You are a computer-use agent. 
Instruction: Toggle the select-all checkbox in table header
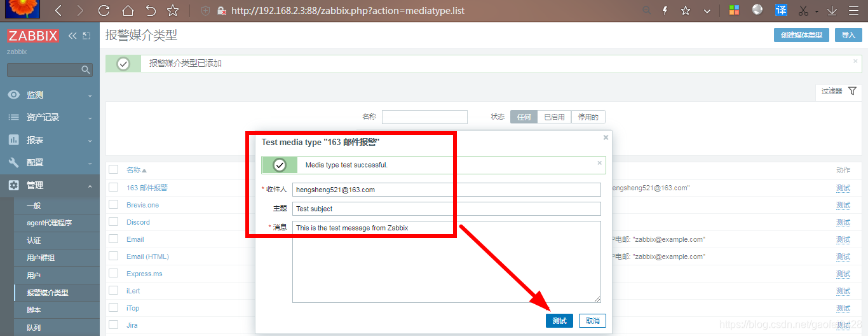(113, 169)
